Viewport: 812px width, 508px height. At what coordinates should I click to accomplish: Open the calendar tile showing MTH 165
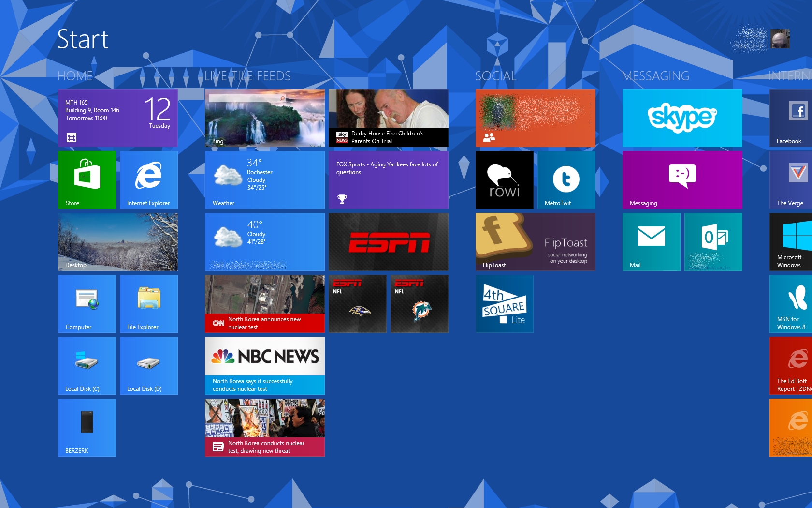118,118
